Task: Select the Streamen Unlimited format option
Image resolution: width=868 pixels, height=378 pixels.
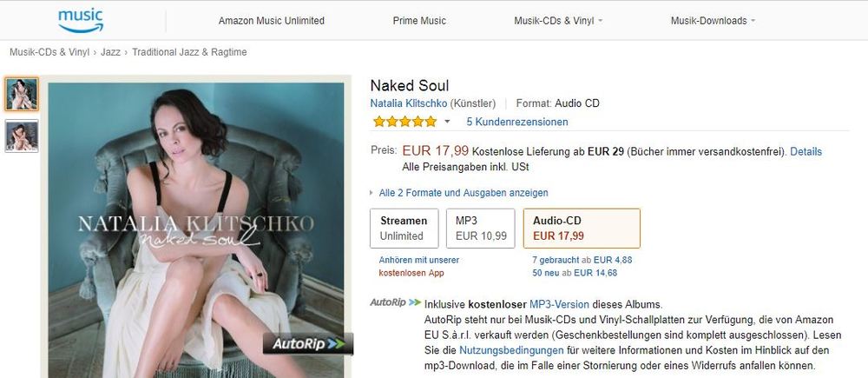Action: click(x=404, y=228)
